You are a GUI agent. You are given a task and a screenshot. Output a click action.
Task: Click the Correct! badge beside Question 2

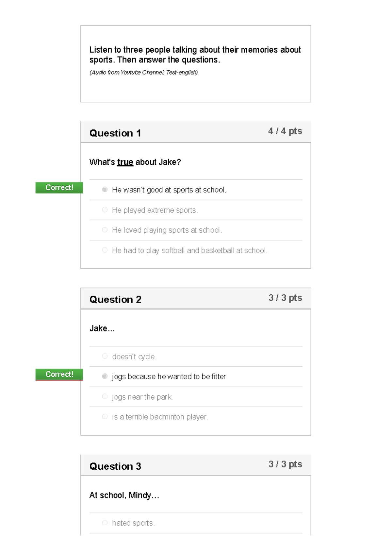(59, 374)
